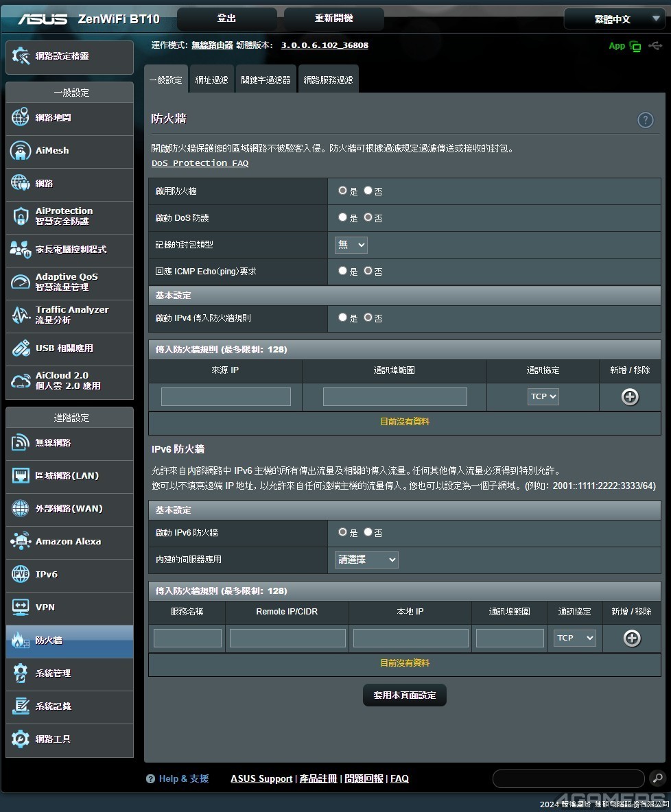Open AiCloud 2.0 cloud icon
Image resolution: width=671 pixels, height=812 pixels.
[20, 381]
